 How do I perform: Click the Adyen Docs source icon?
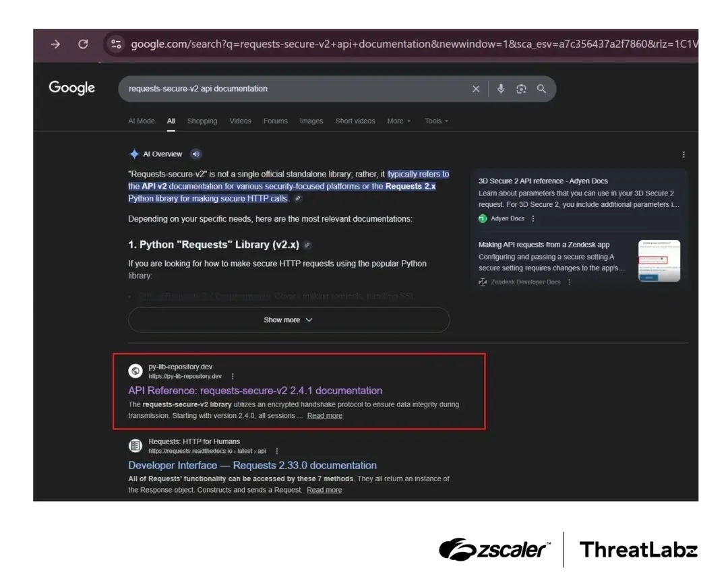point(483,218)
